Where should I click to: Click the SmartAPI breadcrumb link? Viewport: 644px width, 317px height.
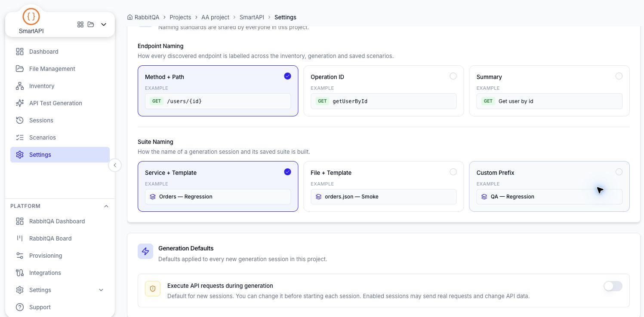[252, 17]
